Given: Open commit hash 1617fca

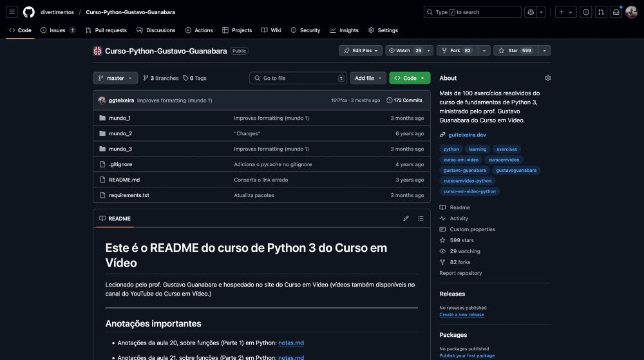Looking at the screenshot, I should tap(339, 100).
